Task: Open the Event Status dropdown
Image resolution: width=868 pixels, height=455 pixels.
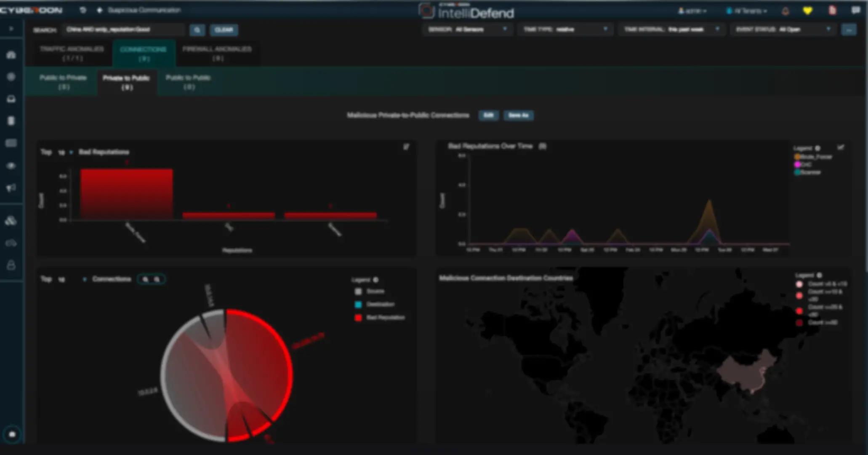Action: pyautogui.click(x=783, y=29)
